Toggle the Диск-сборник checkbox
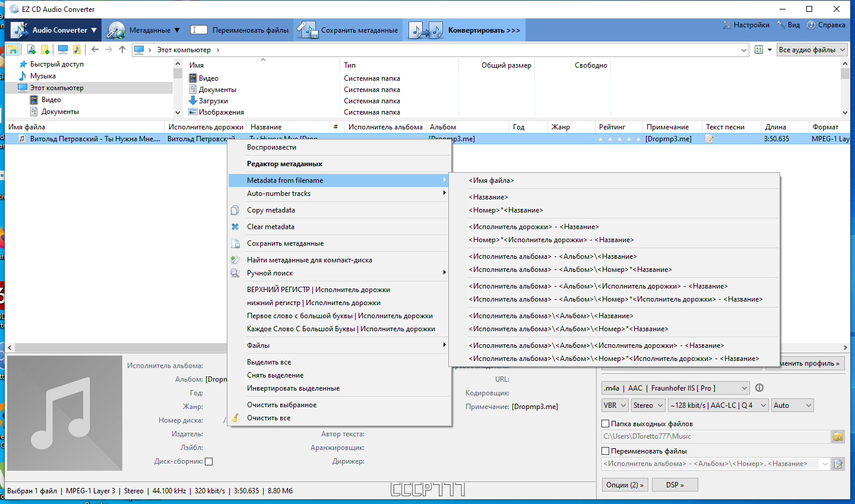 tap(208, 461)
